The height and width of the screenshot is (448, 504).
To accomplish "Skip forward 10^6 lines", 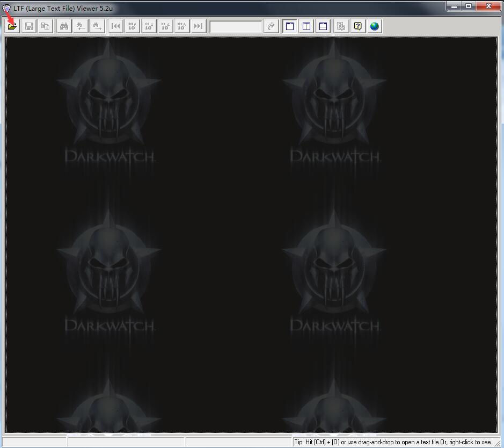I will 181,26.
